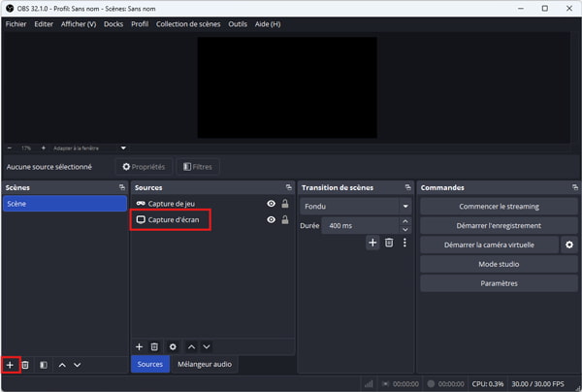Select Scène in the scenes list
This screenshot has height=392, width=582.
64,204
